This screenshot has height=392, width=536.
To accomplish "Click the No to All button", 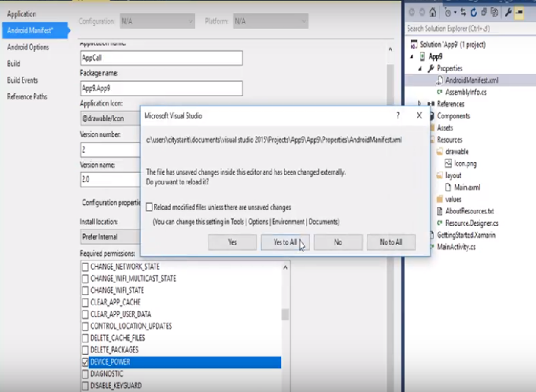I will pyautogui.click(x=391, y=242).
